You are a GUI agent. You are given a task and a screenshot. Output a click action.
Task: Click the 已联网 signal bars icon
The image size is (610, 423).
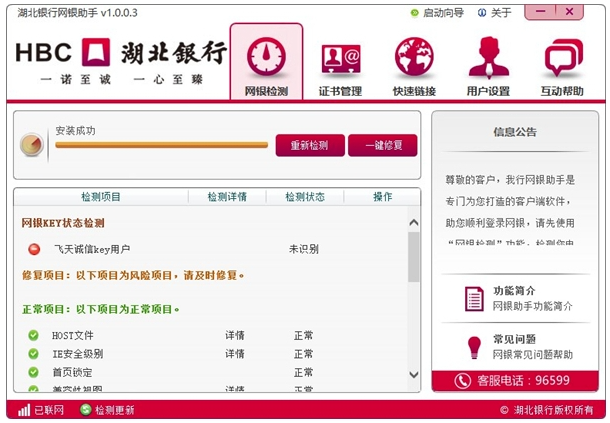click(x=24, y=410)
